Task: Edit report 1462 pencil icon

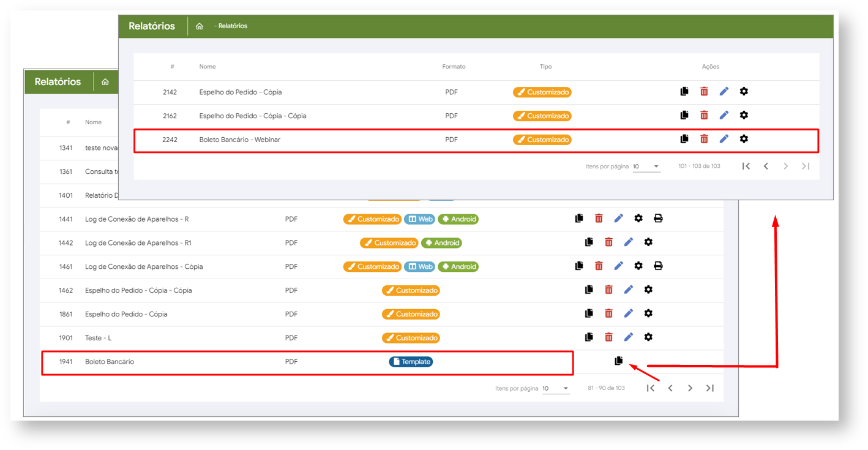Action: pyautogui.click(x=629, y=290)
